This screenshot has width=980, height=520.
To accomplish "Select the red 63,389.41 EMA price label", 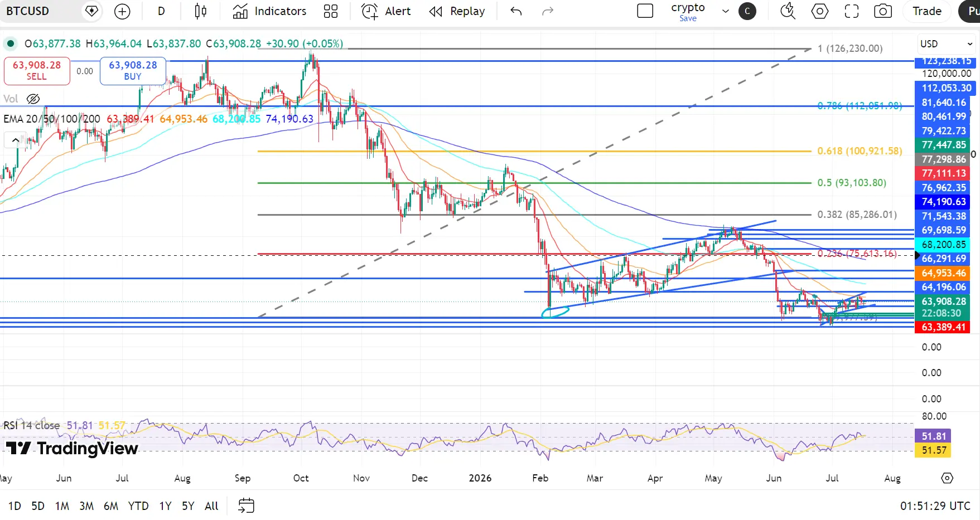I will [x=943, y=327].
